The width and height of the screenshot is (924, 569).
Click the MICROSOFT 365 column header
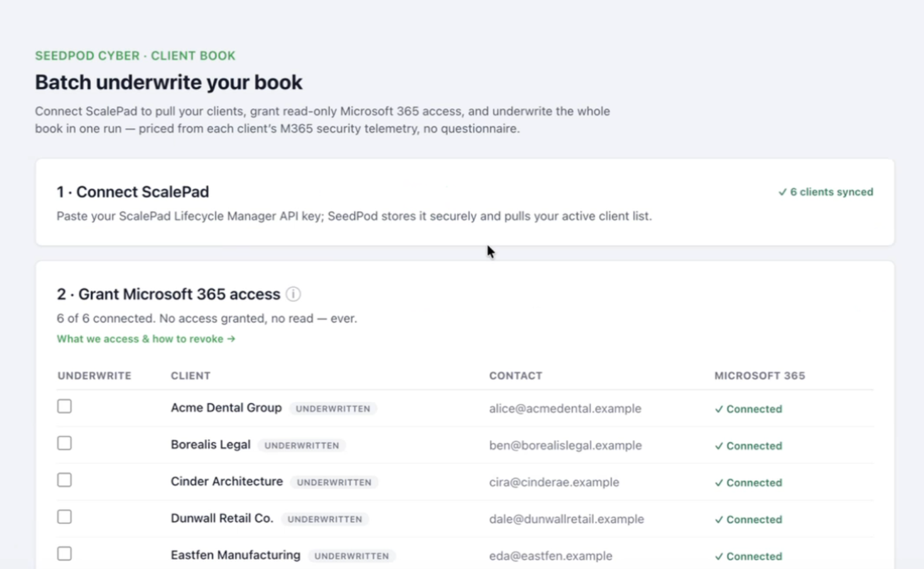760,376
